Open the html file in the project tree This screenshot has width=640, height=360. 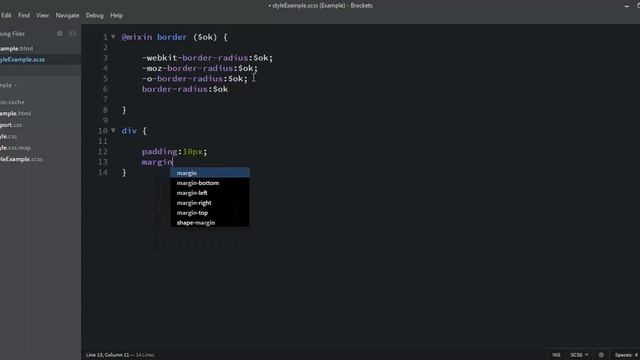pos(16,113)
